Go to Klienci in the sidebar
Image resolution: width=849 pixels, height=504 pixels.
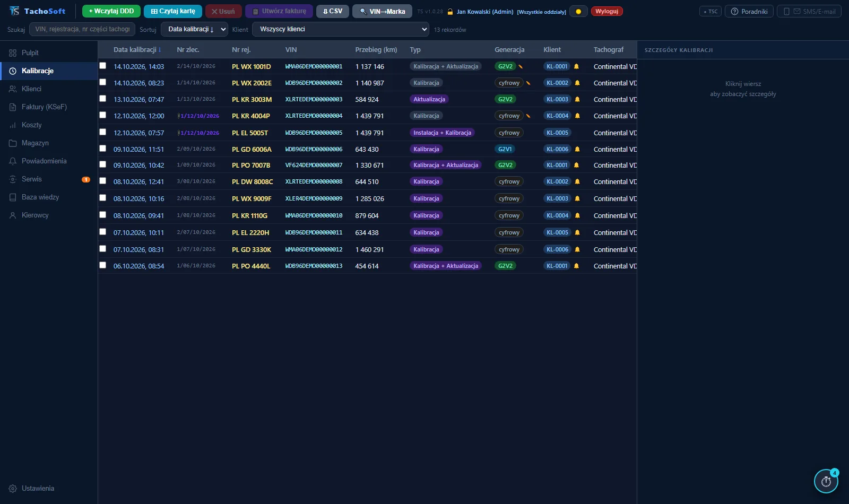coord(49,89)
